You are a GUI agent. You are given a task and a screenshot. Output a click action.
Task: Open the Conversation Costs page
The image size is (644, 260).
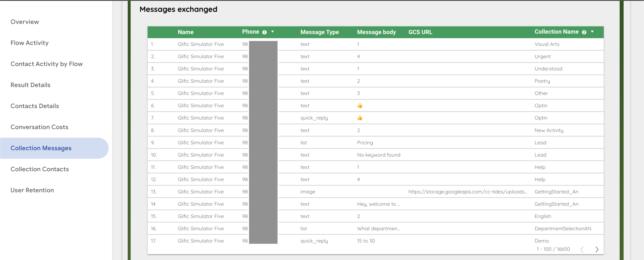point(39,127)
